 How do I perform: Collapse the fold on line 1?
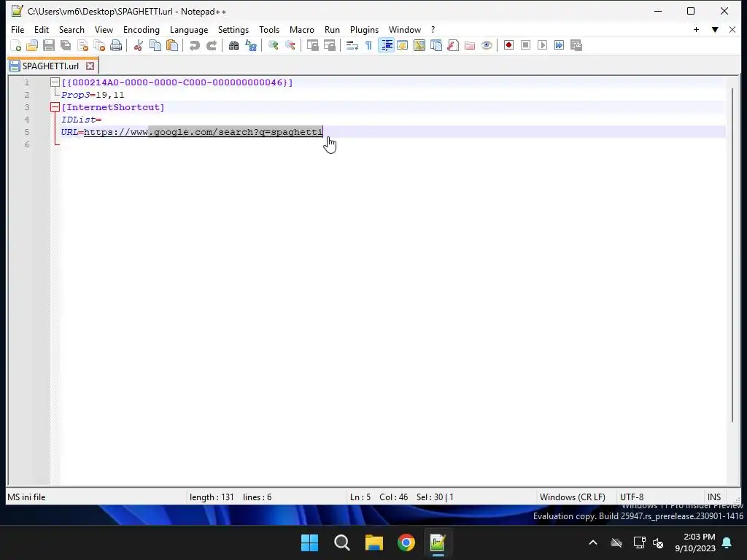coord(55,82)
